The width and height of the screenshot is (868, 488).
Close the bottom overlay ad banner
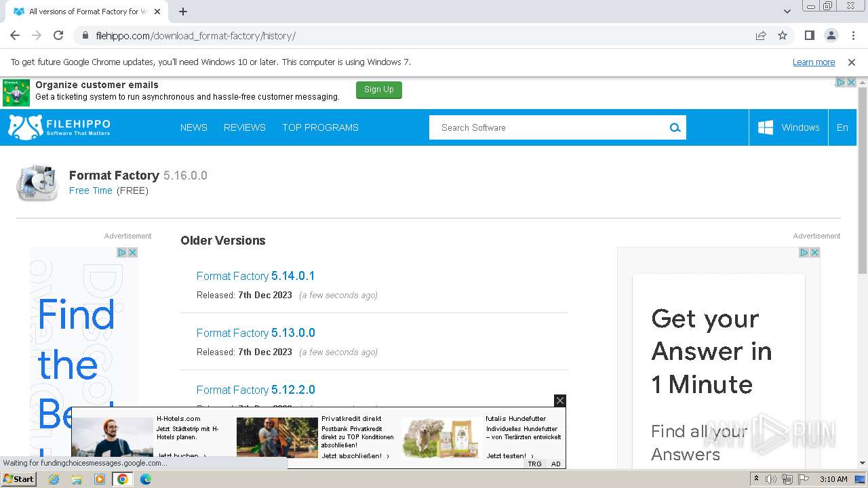(560, 401)
